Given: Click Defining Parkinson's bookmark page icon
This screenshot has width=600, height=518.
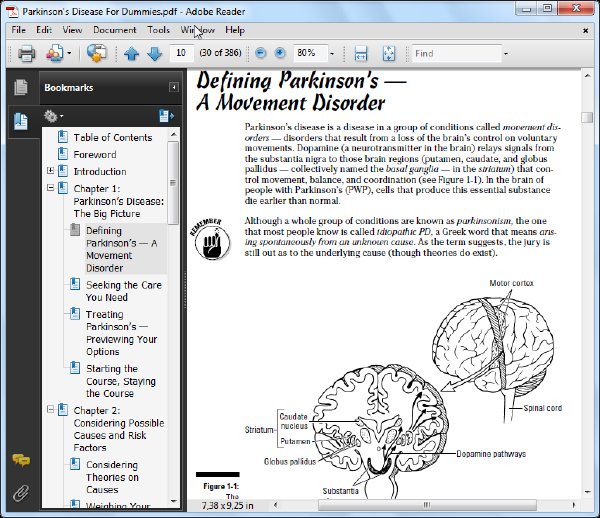Looking at the screenshot, I should [x=75, y=230].
